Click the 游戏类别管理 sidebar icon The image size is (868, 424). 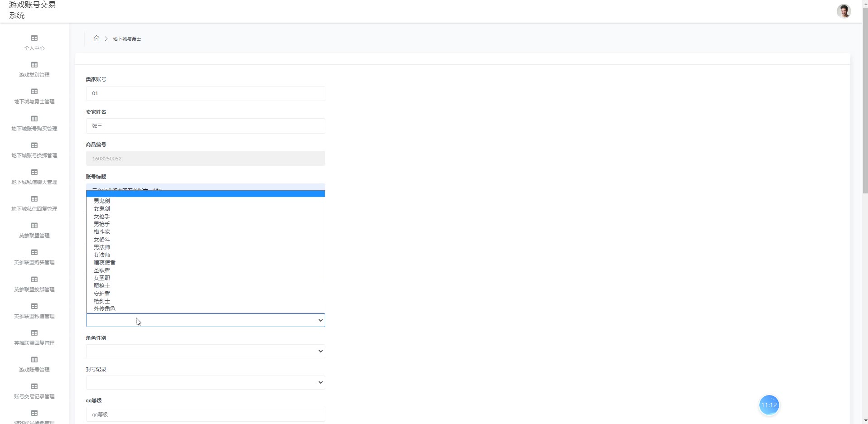click(x=34, y=65)
